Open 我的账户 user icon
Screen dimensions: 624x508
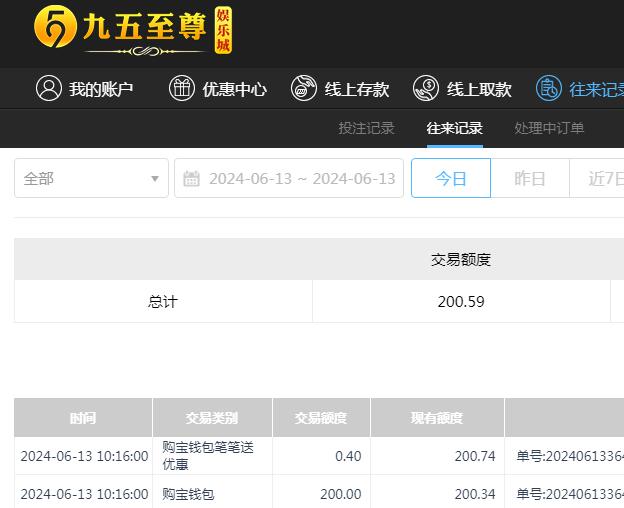click(49, 88)
